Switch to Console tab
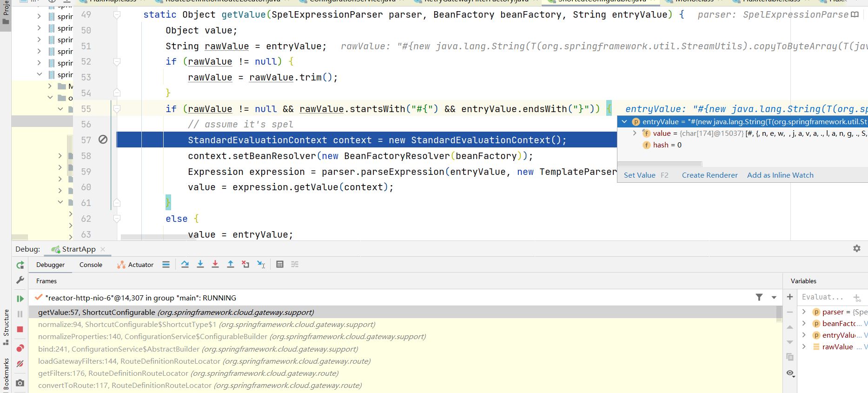Image resolution: width=868 pixels, height=393 pixels. pyautogui.click(x=91, y=265)
